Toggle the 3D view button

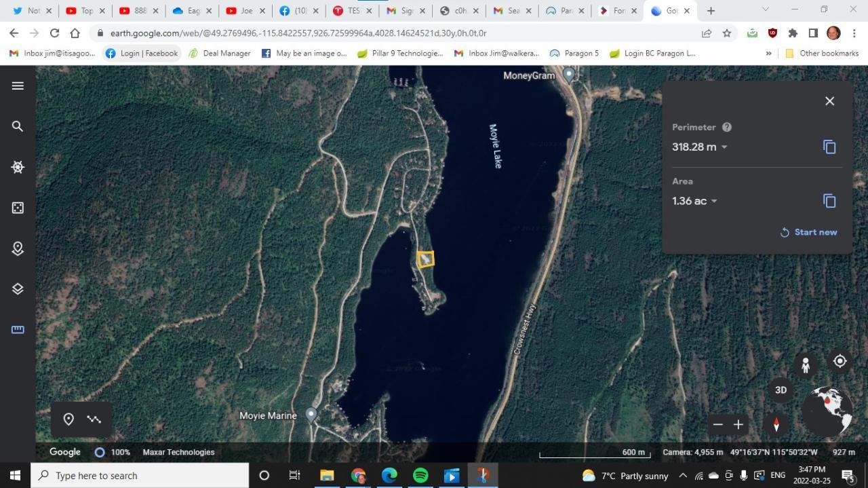(781, 390)
